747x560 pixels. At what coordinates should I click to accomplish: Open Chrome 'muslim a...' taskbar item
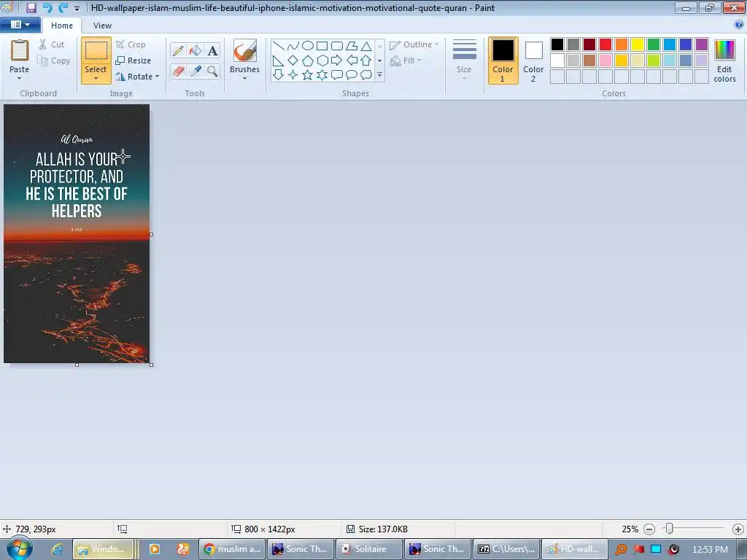coord(232,549)
